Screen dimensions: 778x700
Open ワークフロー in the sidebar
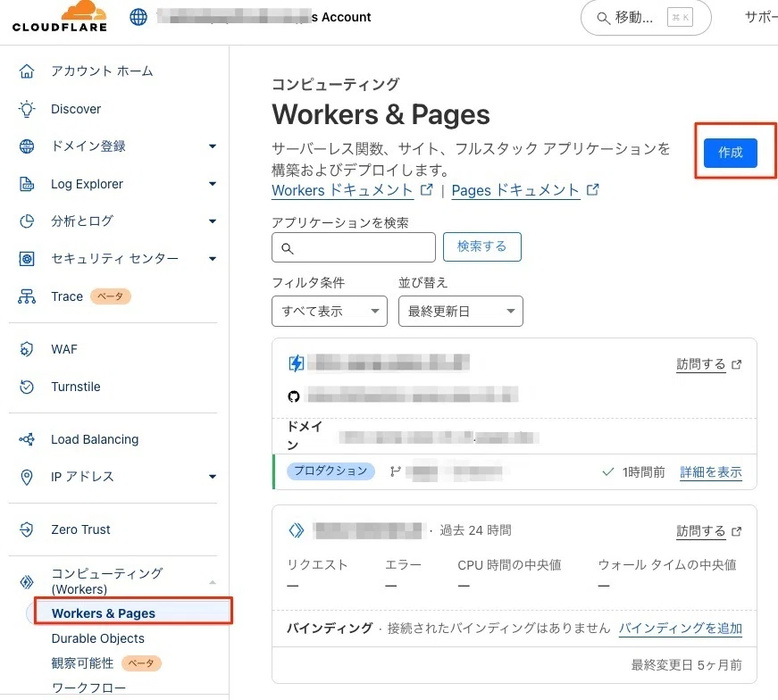(88, 688)
